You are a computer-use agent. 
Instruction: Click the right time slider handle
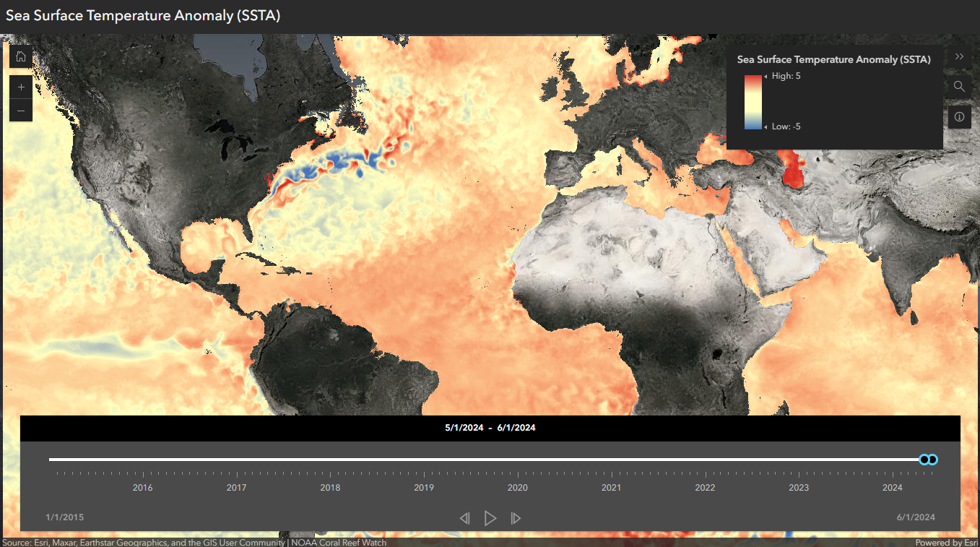pyautogui.click(x=933, y=460)
